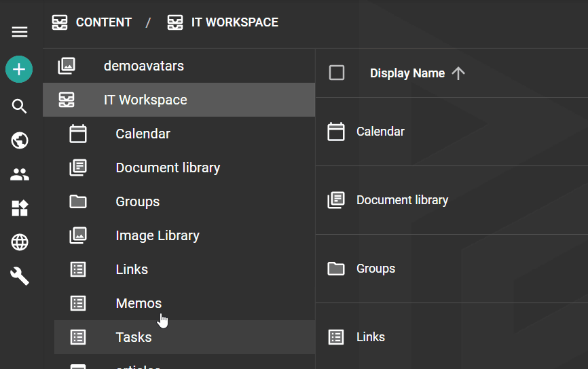Open Memos list in the tree
Screen dimensions: 588x369
(x=185, y=303)
